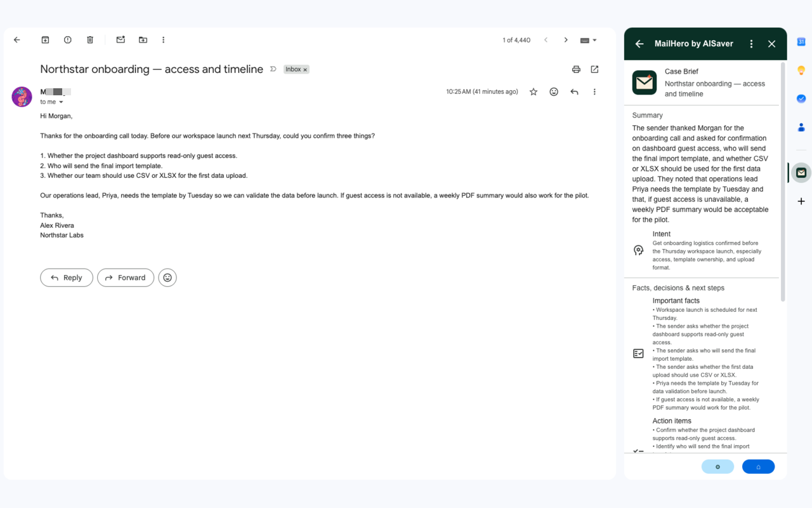This screenshot has width=812, height=508.
Task: Remove the Inbox label from conversation
Action: (305, 70)
